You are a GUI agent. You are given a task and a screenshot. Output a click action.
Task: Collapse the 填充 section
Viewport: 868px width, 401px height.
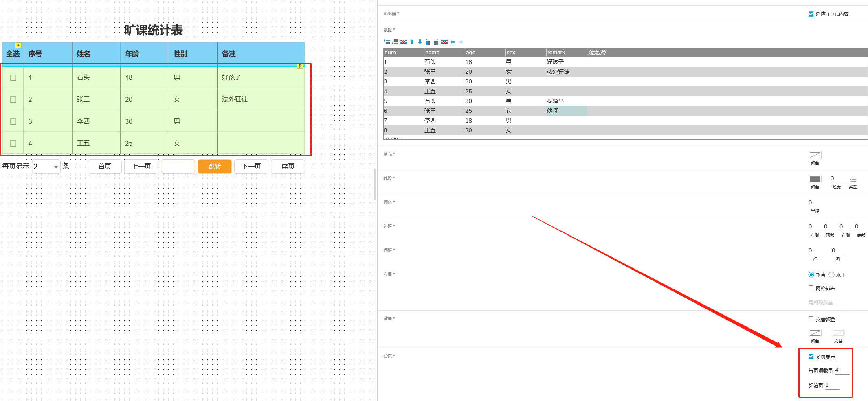point(389,154)
